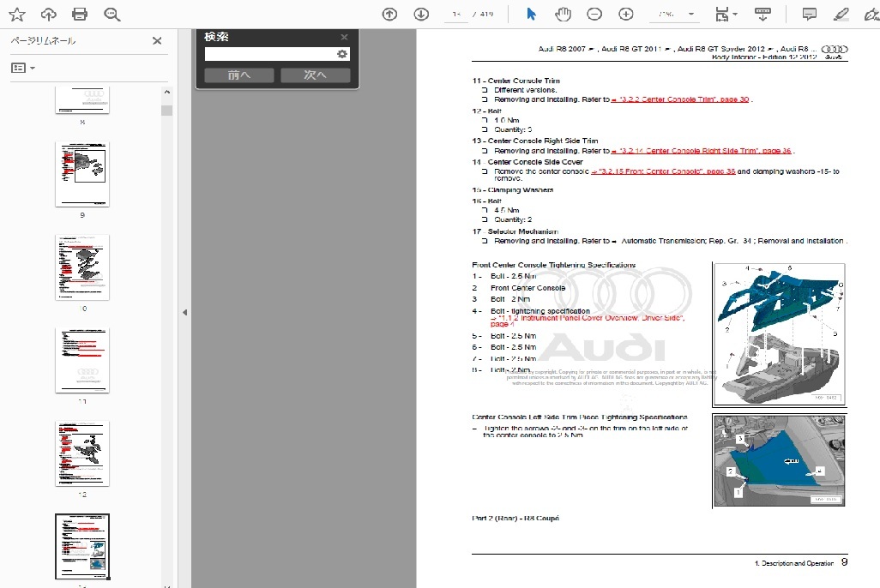Image resolution: width=880 pixels, height=588 pixels.
Task: Click the cloud upload icon
Action: [x=49, y=14]
